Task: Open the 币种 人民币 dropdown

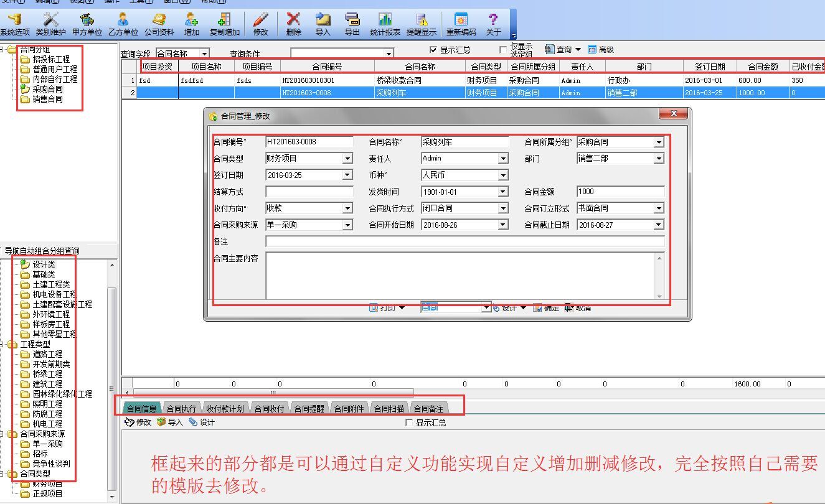Action: click(x=503, y=175)
